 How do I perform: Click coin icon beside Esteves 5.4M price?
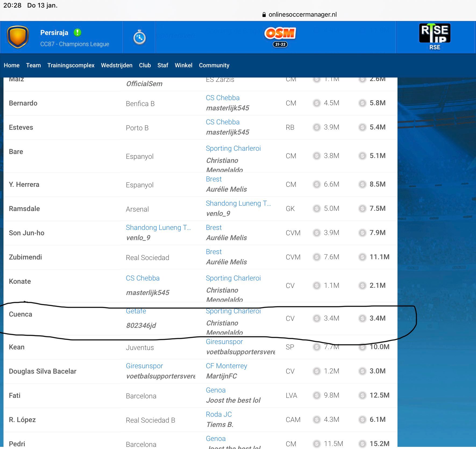point(363,127)
